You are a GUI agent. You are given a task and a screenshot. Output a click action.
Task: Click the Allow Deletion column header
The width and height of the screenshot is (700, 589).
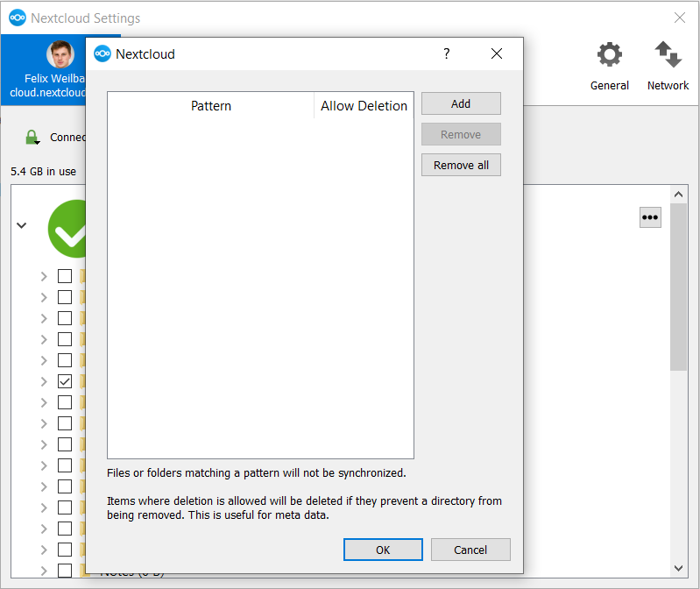click(x=364, y=106)
